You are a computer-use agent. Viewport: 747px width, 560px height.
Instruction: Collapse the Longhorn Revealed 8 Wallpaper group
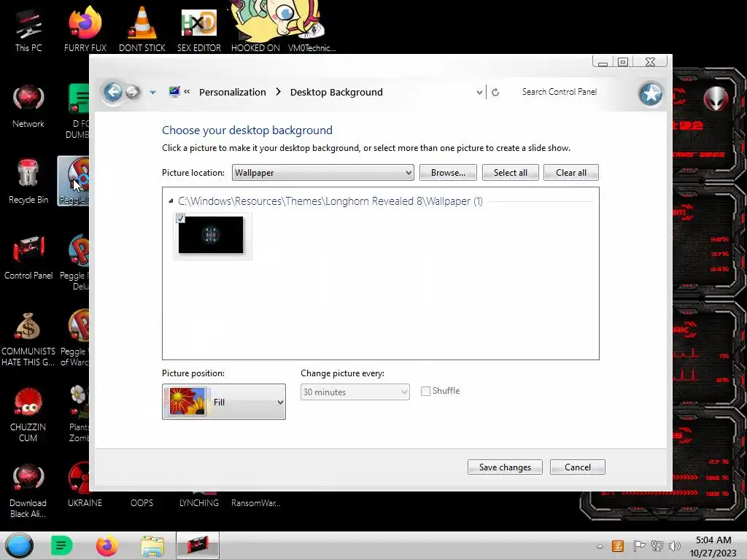pyautogui.click(x=171, y=201)
